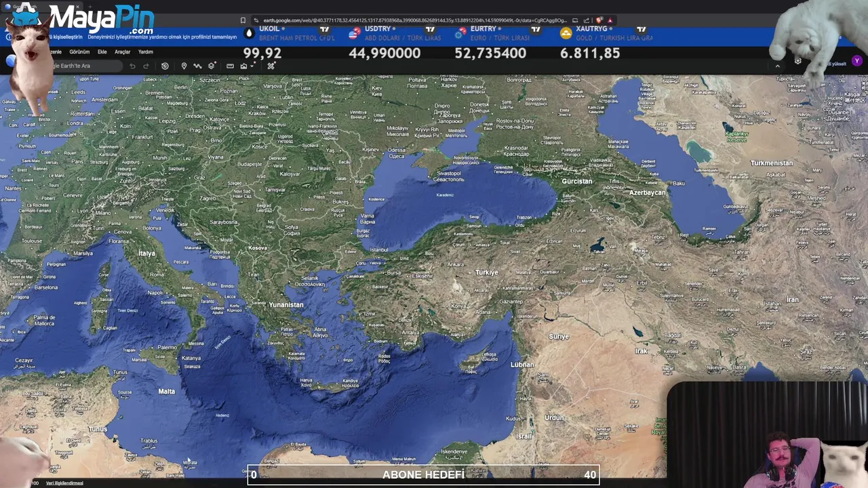Click the TradingView logo on the XAUTRYG ticker
Image resolution: width=868 pixels, height=488 pixels.
(641, 29)
